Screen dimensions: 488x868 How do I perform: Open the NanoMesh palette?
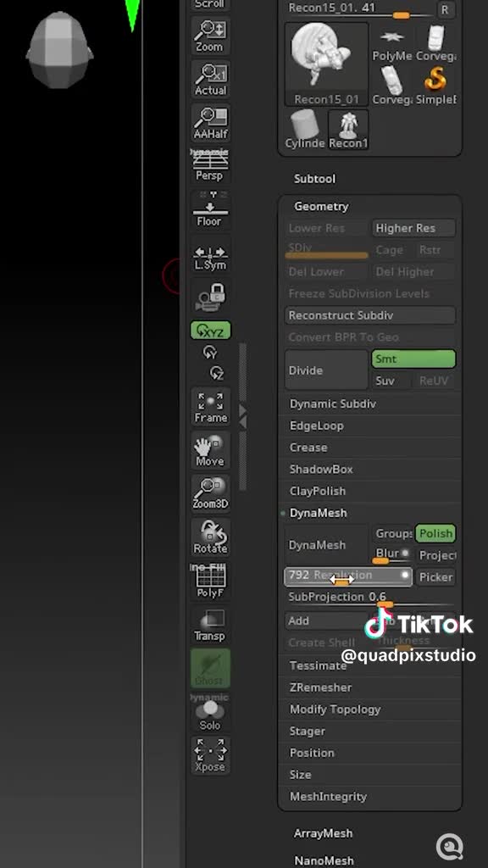(324, 861)
